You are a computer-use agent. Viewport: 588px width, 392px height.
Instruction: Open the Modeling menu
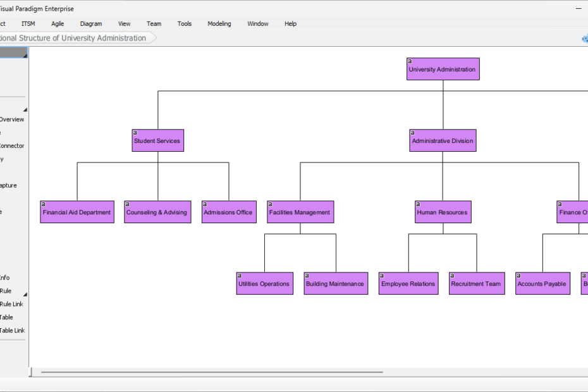(219, 24)
